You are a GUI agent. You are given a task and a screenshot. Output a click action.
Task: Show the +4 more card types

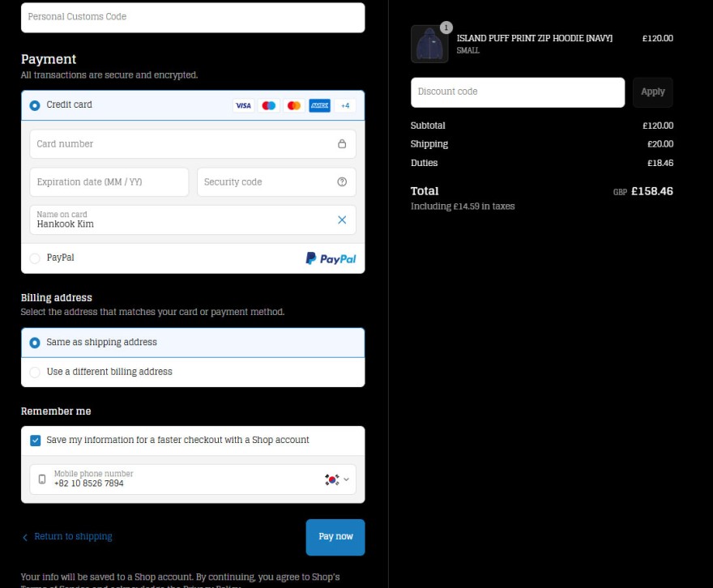click(345, 105)
